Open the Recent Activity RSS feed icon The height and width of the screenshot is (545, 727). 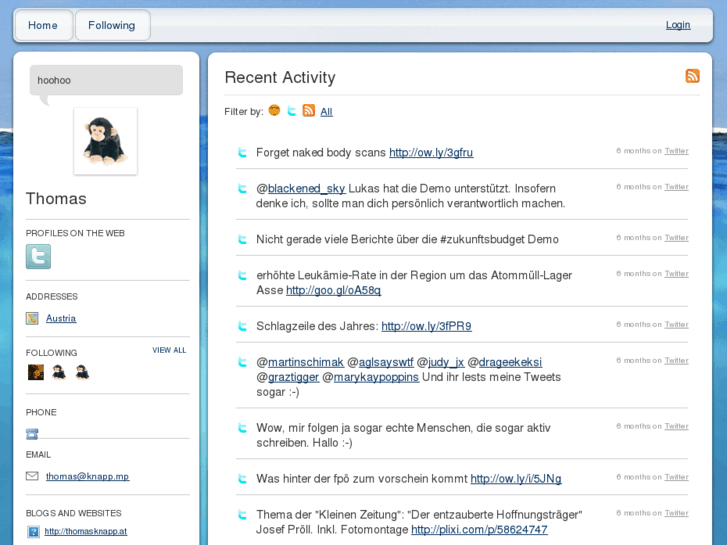(692, 76)
